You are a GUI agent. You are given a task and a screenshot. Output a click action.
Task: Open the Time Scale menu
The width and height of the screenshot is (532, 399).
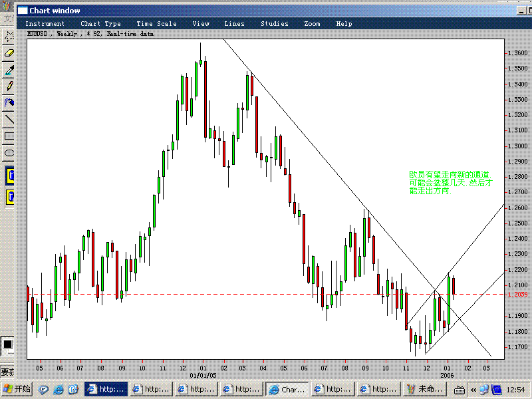pos(156,24)
